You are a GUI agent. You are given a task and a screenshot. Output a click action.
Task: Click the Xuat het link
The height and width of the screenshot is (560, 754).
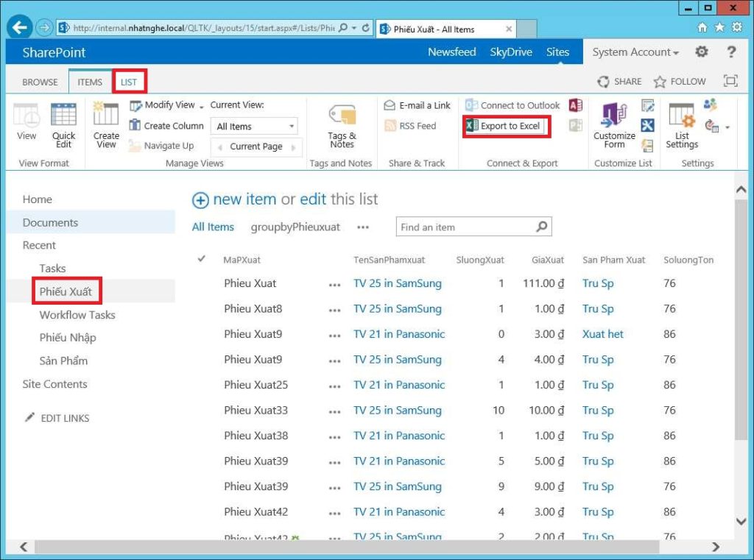(x=602, y=334)
